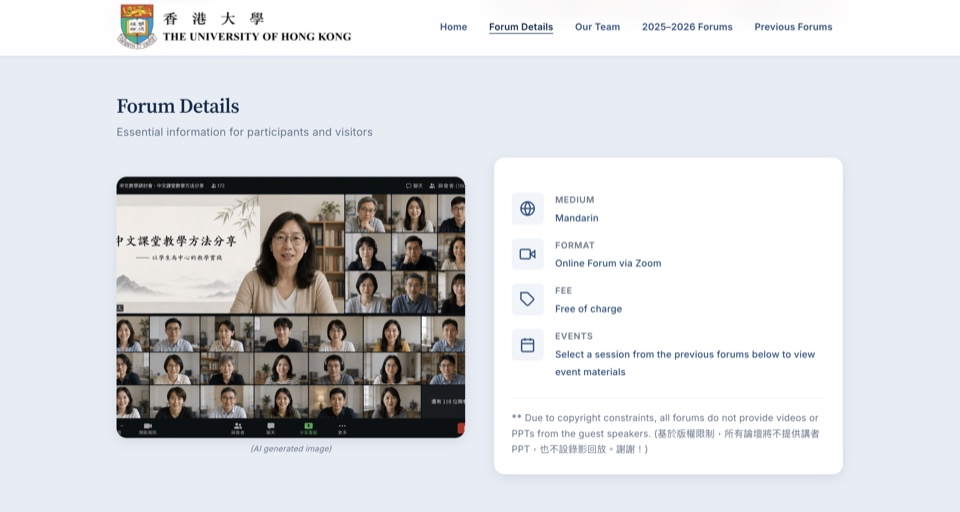The image size is (960, 512).
Task: Go to the Our Team page
Action: pyautogui.click(x=598, y=27)
